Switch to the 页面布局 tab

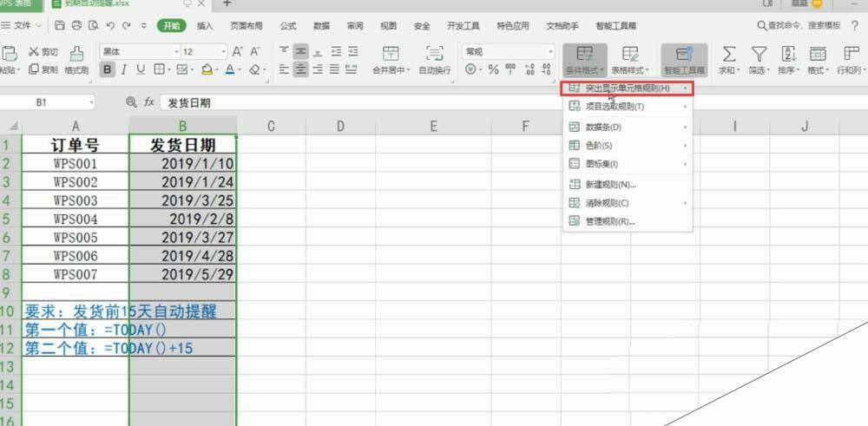[247, 26]
